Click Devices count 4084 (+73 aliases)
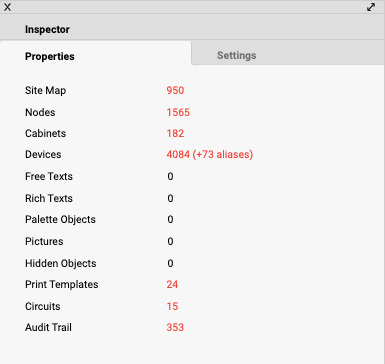The width and height of the screenshot is (385, 364). pos(210,154)
